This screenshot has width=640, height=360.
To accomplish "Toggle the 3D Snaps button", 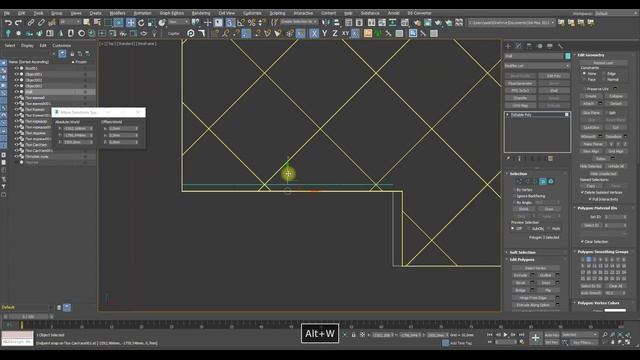I will point(230,22).
